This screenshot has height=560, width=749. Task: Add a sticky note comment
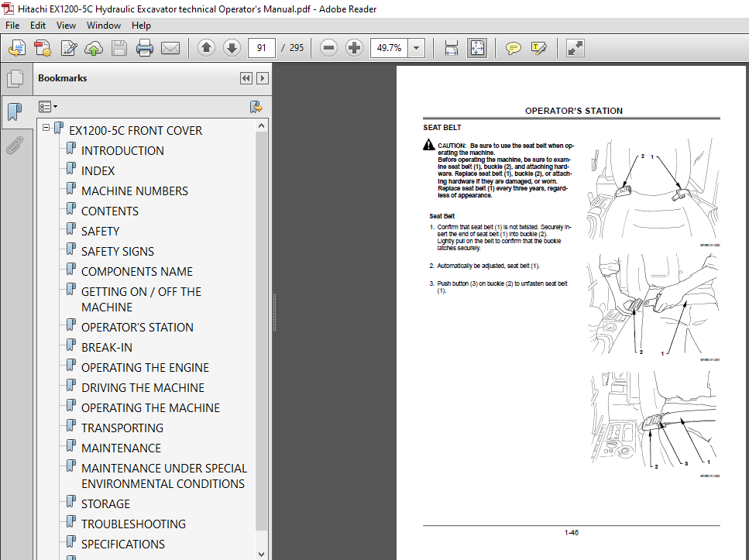pyautogui.click(x=513, y=48)
